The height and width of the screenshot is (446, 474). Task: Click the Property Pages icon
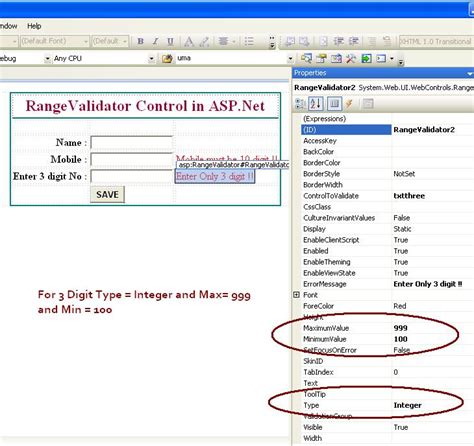368,104
